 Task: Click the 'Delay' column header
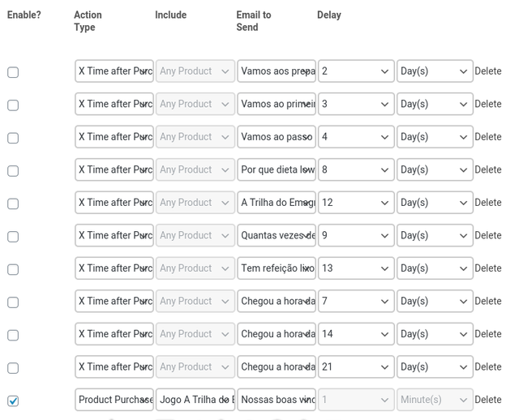(x=329, y=15)
